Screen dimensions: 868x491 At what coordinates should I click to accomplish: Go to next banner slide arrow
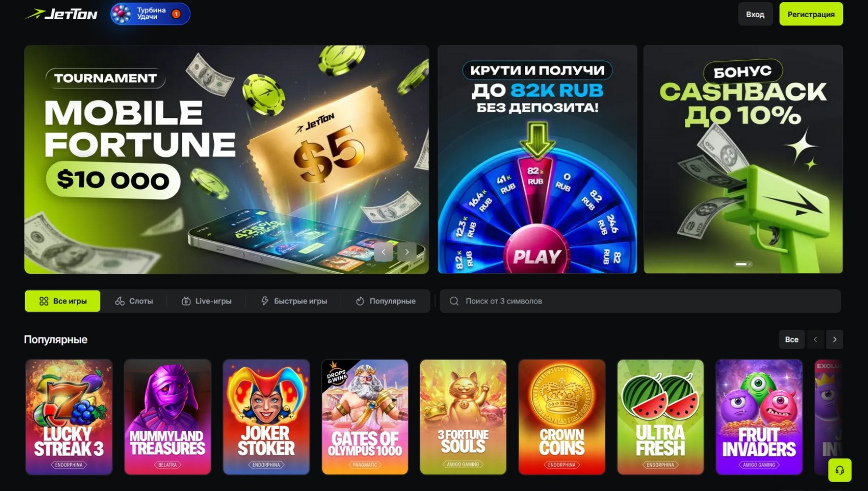(x=407, y=251)
